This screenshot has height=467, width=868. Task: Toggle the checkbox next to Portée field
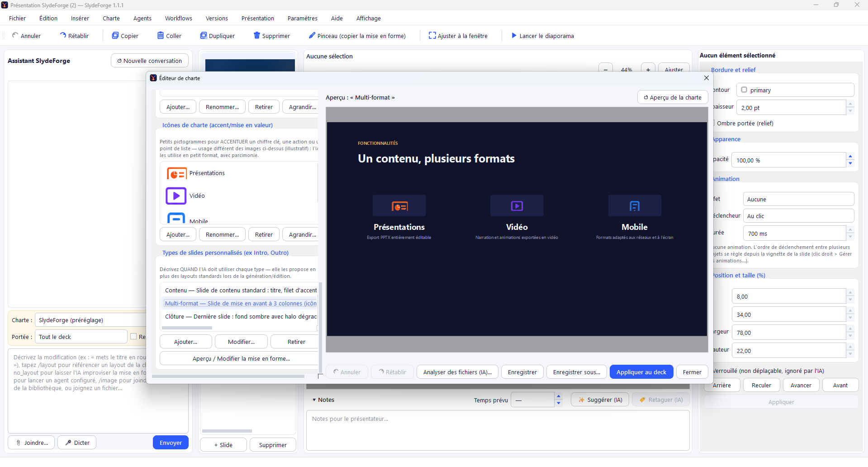click(x=133, y=336)
